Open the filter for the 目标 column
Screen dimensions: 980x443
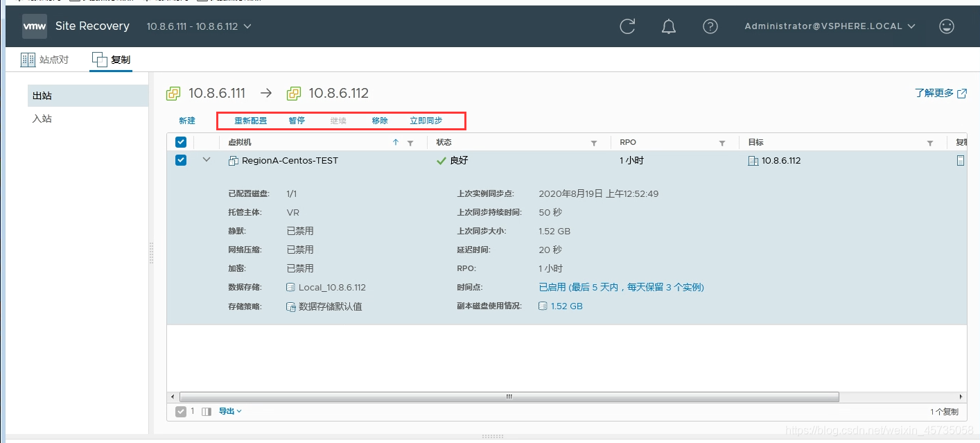(930, 143)
